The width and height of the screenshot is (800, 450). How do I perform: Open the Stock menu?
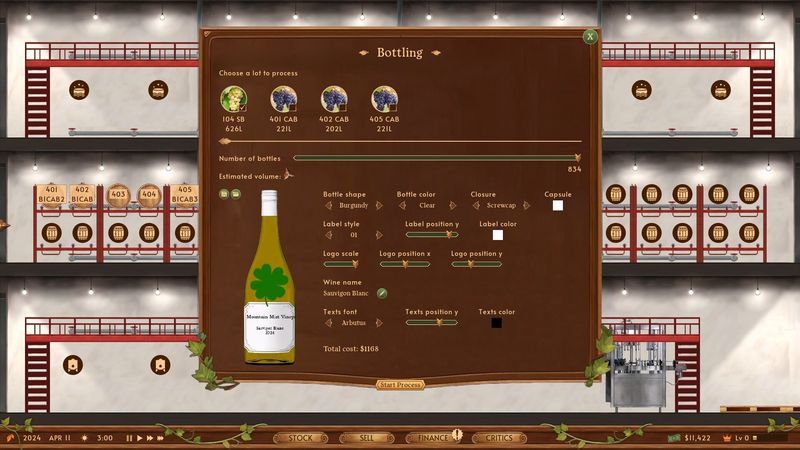[x=300, y=438]
